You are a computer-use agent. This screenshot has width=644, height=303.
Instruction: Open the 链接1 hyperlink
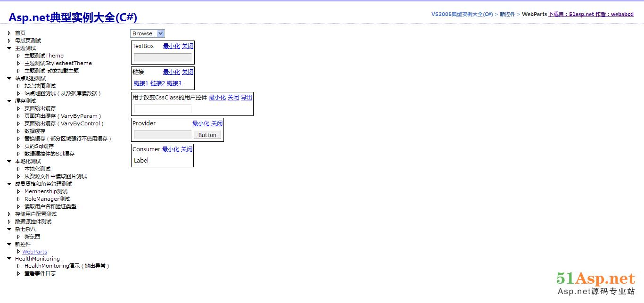141,83
